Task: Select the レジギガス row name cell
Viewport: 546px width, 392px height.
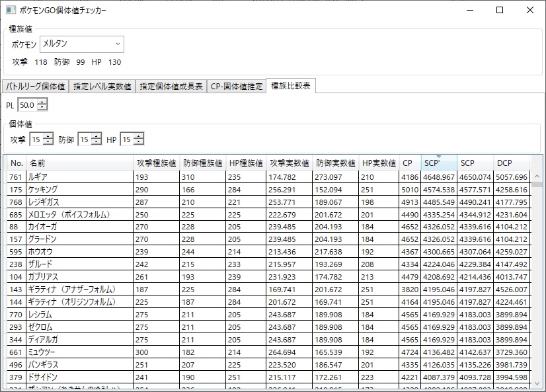Action: pos(80,202)
